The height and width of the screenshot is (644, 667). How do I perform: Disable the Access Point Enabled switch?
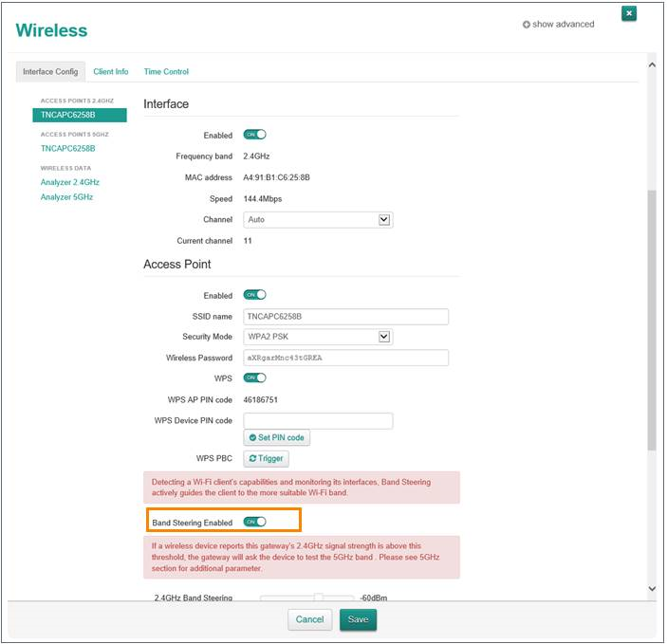[254, 295]
